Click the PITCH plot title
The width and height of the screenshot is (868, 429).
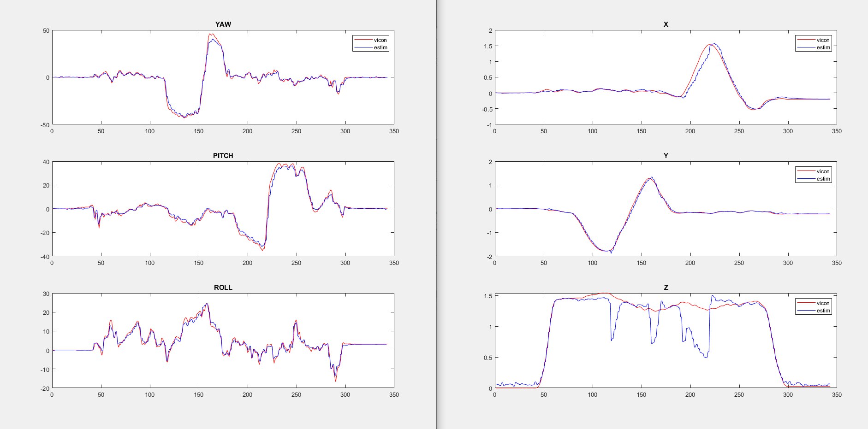pyautogui.click(x=223, y=156)
